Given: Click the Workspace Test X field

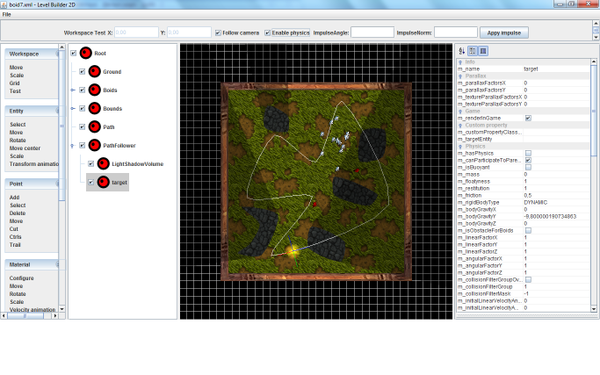Looking at the screenshot, I should (136, 33).
